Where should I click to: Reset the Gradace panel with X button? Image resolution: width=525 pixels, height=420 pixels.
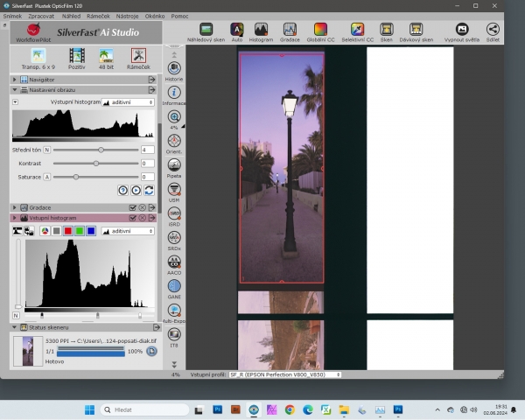pyautogui.click(x=143, y=207)
